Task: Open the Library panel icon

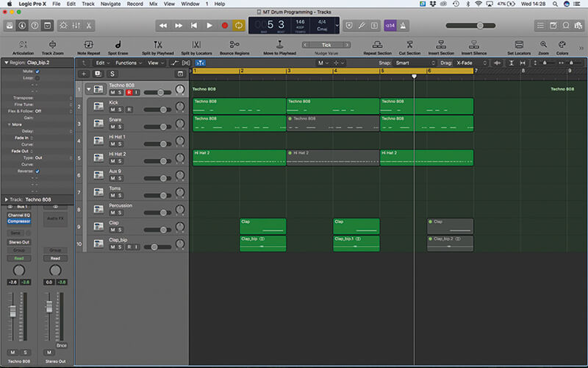Action: (x=10, y=26)
